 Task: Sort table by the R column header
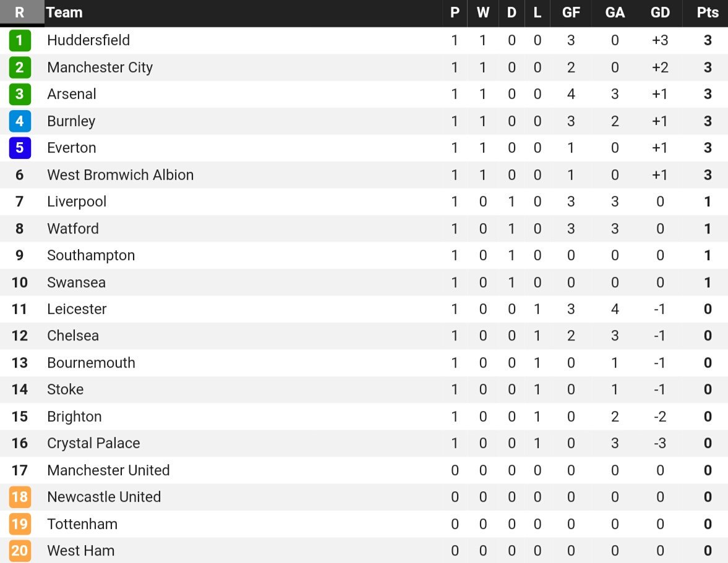click(20, 12)
